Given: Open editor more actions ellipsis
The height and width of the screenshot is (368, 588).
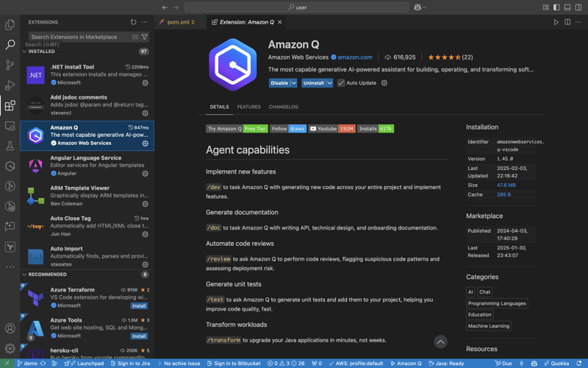Looking at the screenshot, I should click(578, 22).
